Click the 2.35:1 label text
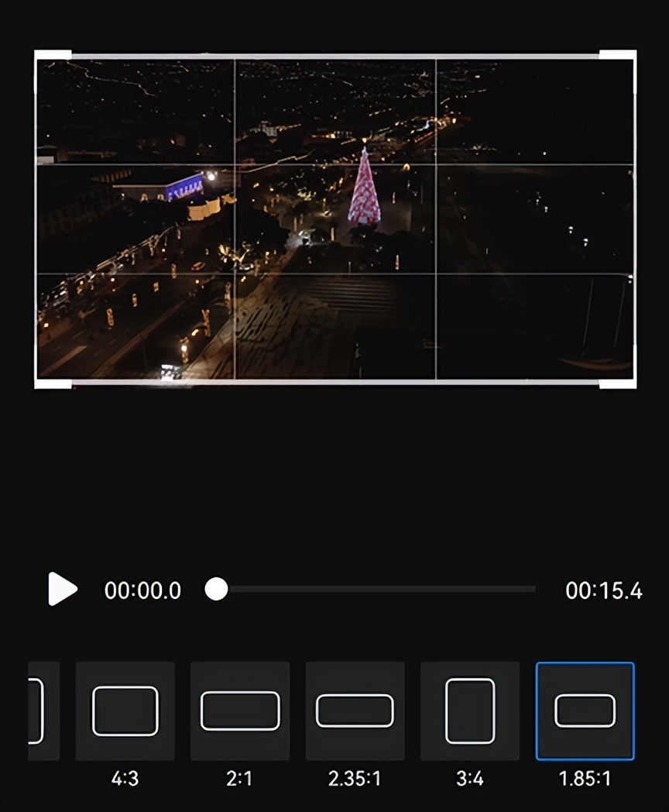Image resolution: width=669 pixels, height=812 pixels. [355, 779]
